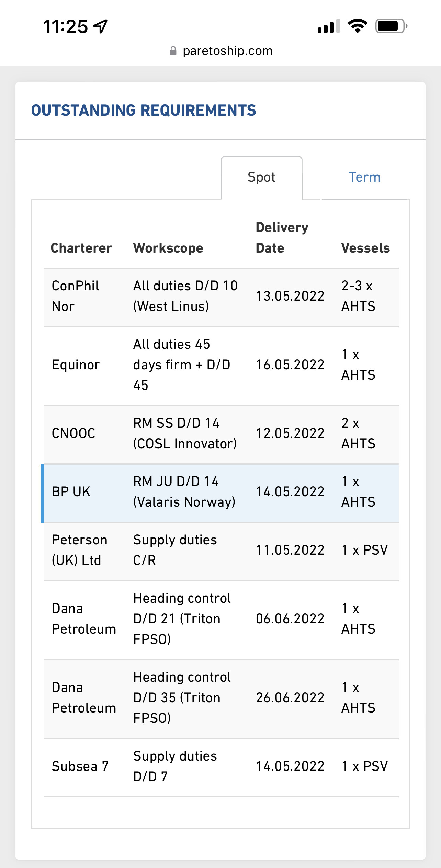Tap the 11:25 clock in status bar

pos(66,26)
